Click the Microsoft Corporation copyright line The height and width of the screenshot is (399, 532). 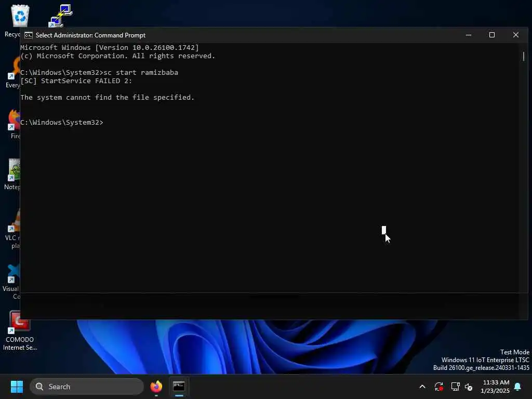coord(118,56)
